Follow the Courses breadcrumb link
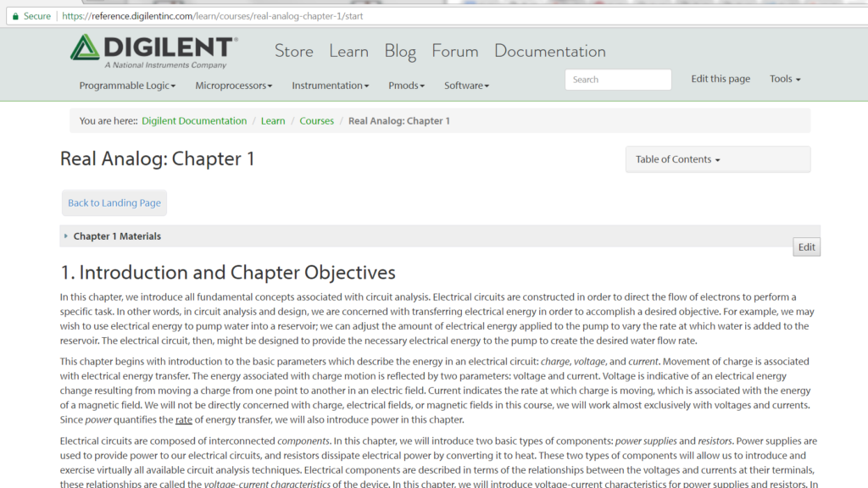This screenshot has width=868, height=488. click(x=316, y=121)
